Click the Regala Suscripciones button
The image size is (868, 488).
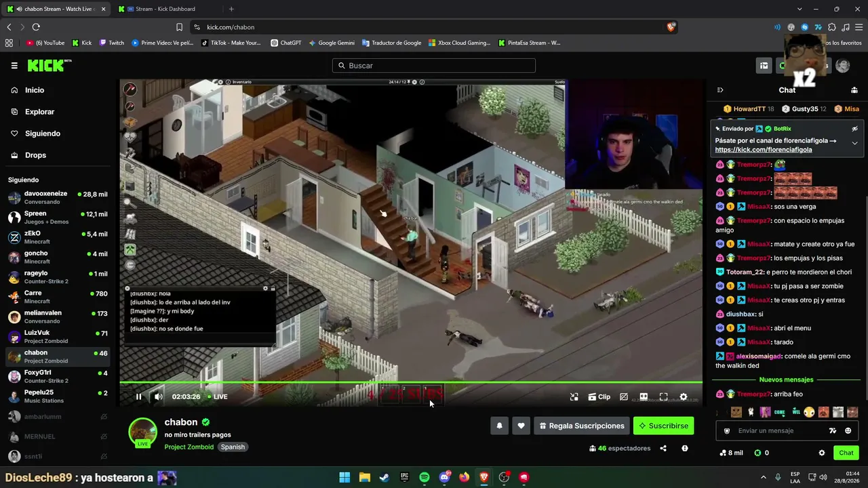point(581,426)
